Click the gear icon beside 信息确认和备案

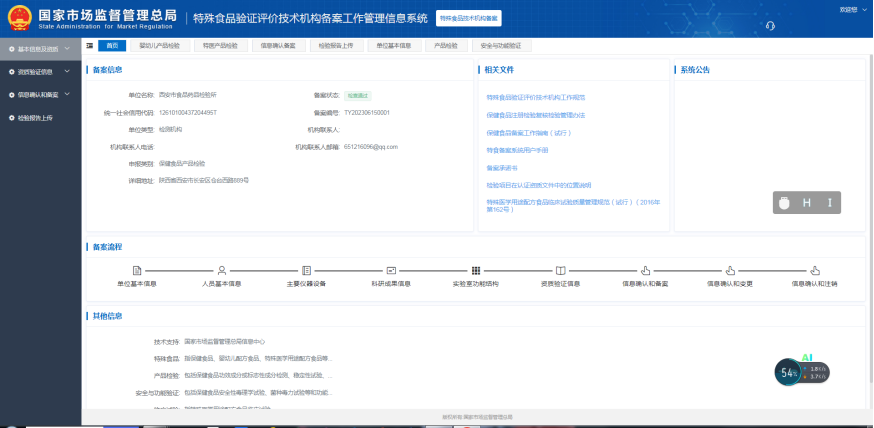click(x=12, y=95)
